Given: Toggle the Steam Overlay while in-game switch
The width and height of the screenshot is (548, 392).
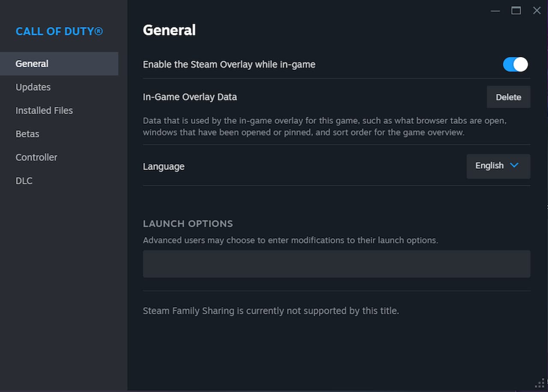Looking at the screenshot, I should tap(515, 65).
